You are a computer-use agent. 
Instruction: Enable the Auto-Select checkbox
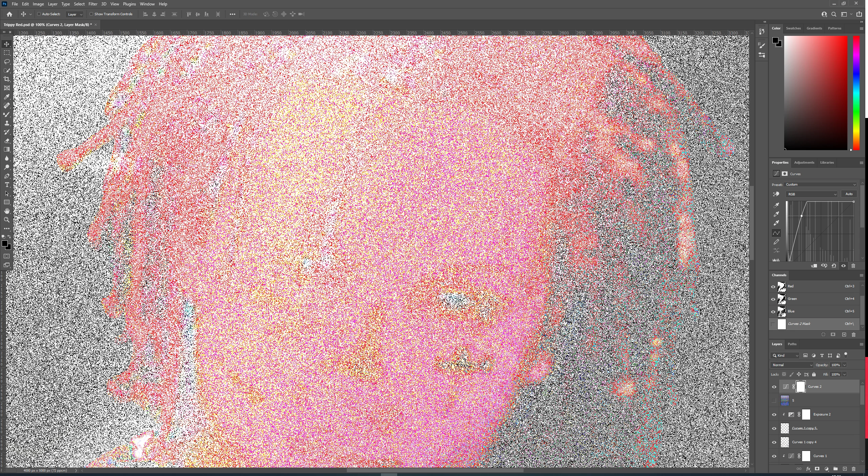pyautogui.click(x=39, y=14)
